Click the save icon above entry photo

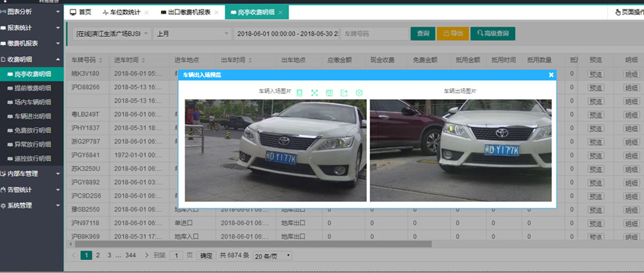coord(329,93)
